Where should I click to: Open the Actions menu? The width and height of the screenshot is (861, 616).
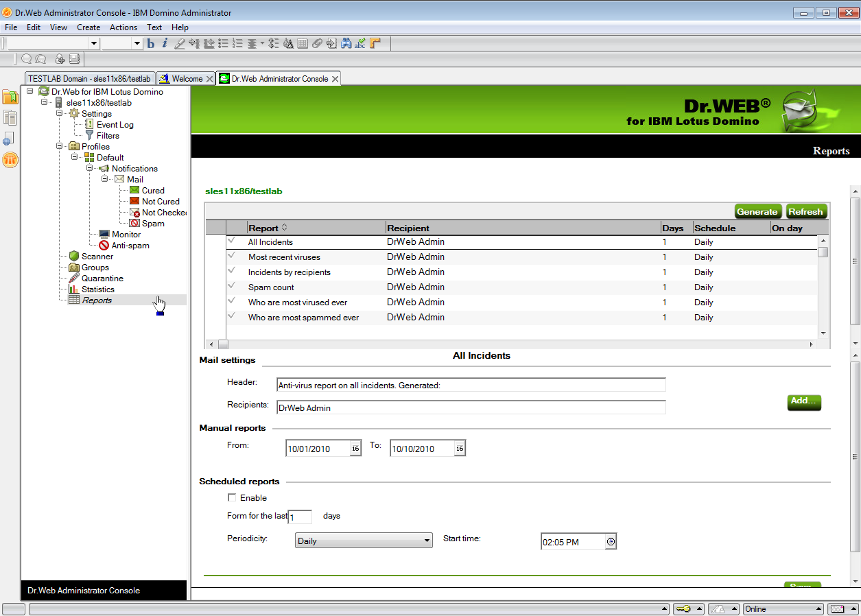[123, 27]
